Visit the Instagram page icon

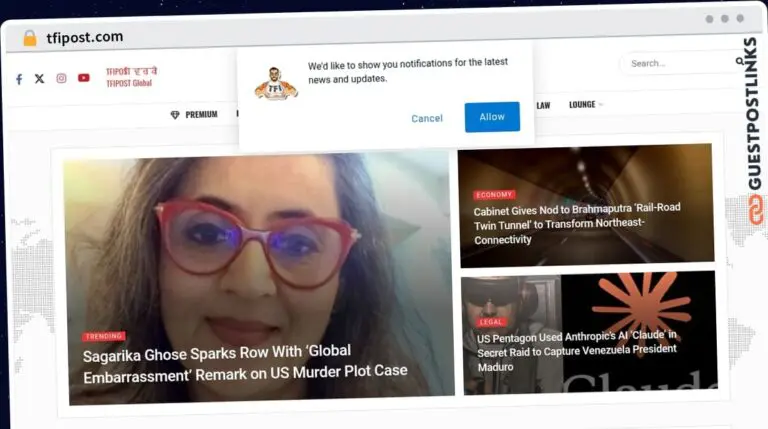[x=61, y=79]
